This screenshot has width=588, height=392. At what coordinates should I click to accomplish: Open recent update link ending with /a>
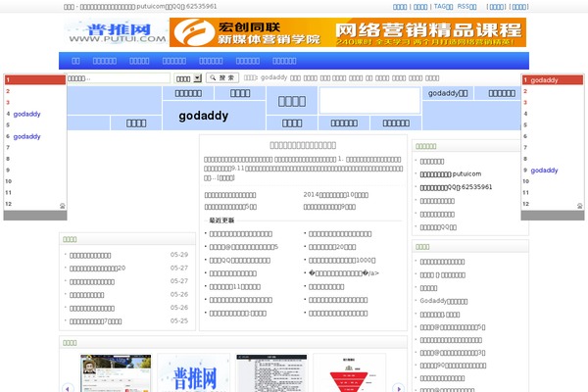[x=344, y=273]
